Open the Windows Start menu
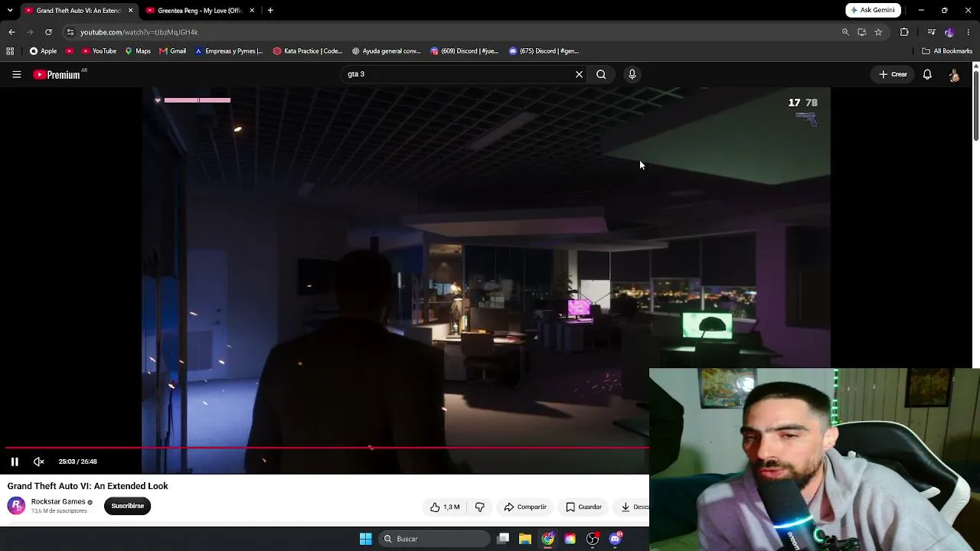The image size is (980, 551). coord(365,539)
